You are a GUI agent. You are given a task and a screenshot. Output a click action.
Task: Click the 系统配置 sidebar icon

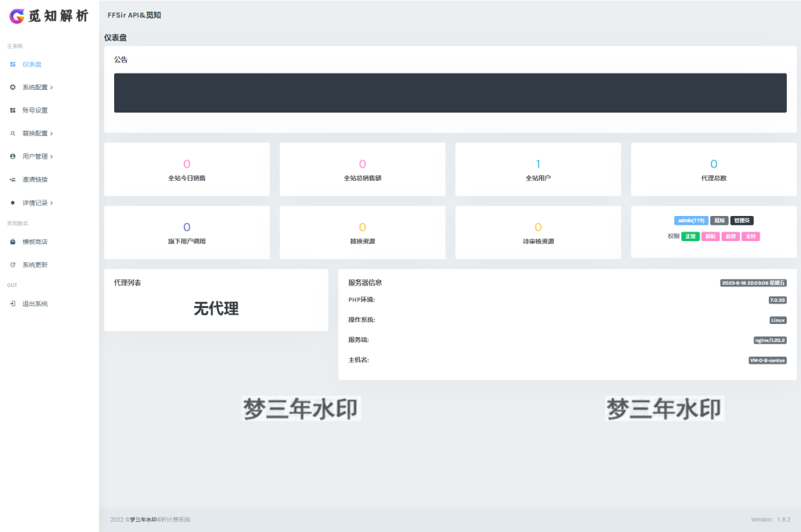13,88
